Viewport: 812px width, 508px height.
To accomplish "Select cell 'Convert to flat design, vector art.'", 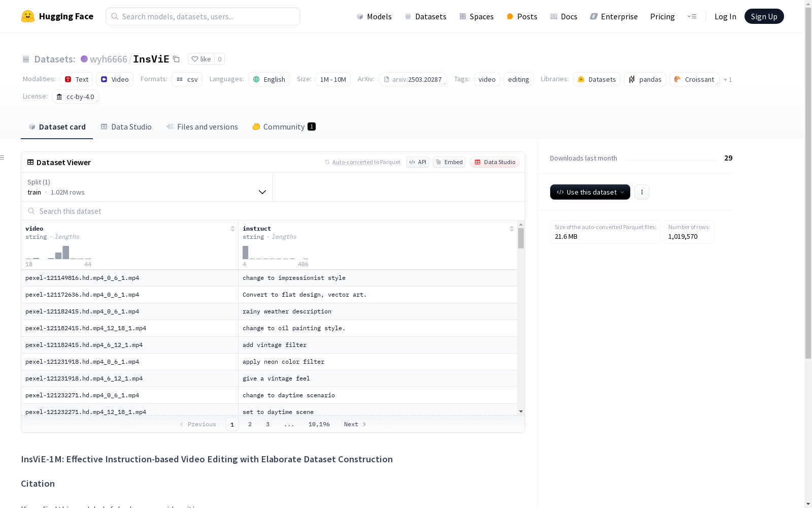I will (378, 295).
